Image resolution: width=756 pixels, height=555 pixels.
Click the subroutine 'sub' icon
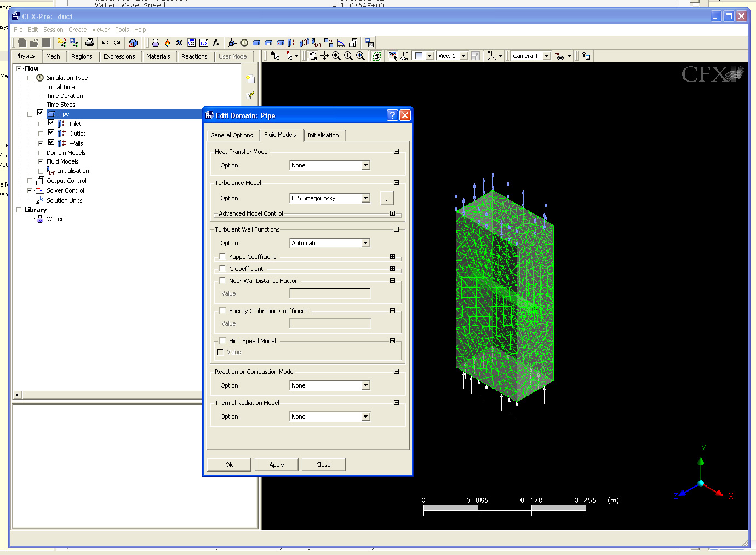click(x=204, y=42)
